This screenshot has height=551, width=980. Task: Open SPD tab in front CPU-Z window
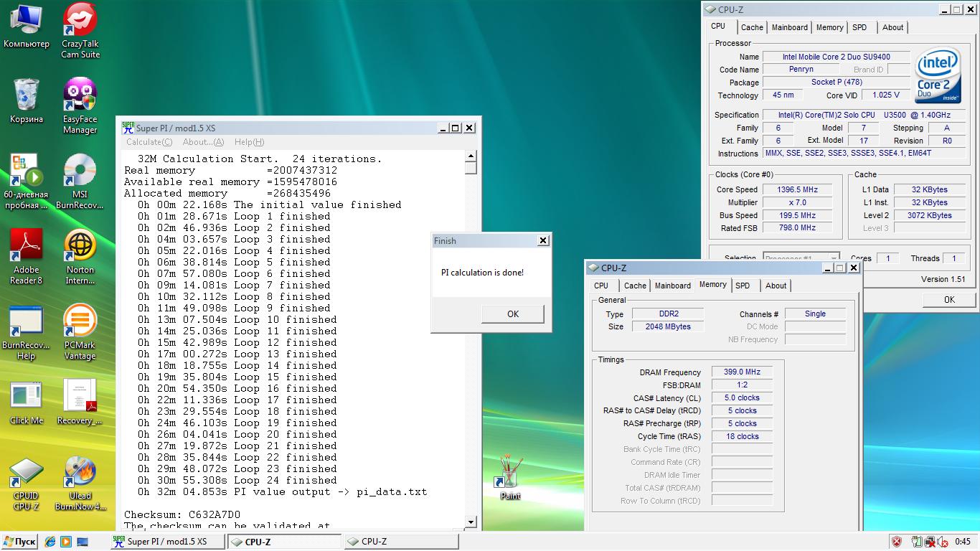(743, 286)
